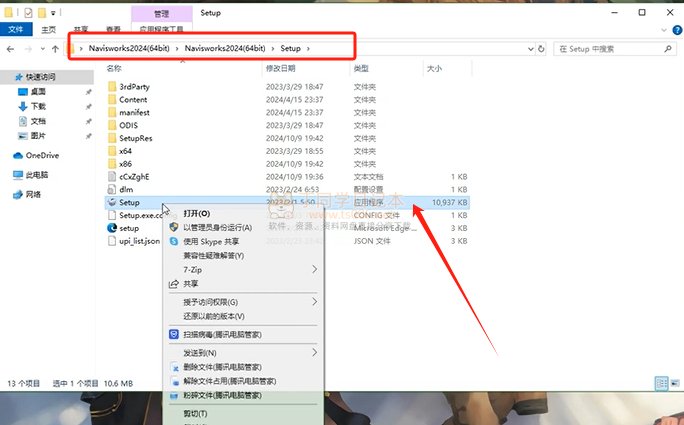Click the up-directory arrow icon
Image resolution: width=684 pixels, height=425 pixels.
click(55, 48)
